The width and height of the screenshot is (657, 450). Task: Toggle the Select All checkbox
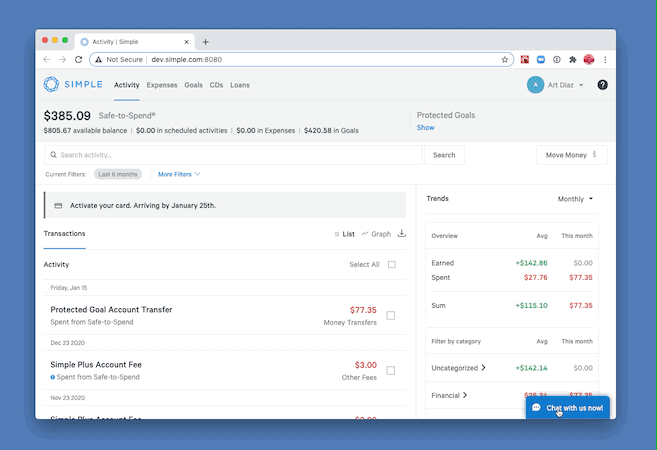click(x=392, y=264)
